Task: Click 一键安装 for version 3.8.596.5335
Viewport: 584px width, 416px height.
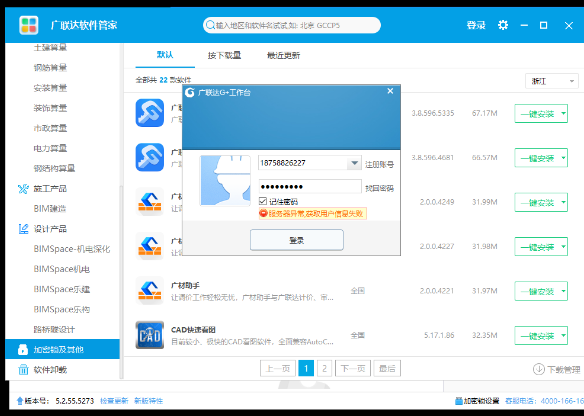Action: pyautogui.click(x=537, y=113)
